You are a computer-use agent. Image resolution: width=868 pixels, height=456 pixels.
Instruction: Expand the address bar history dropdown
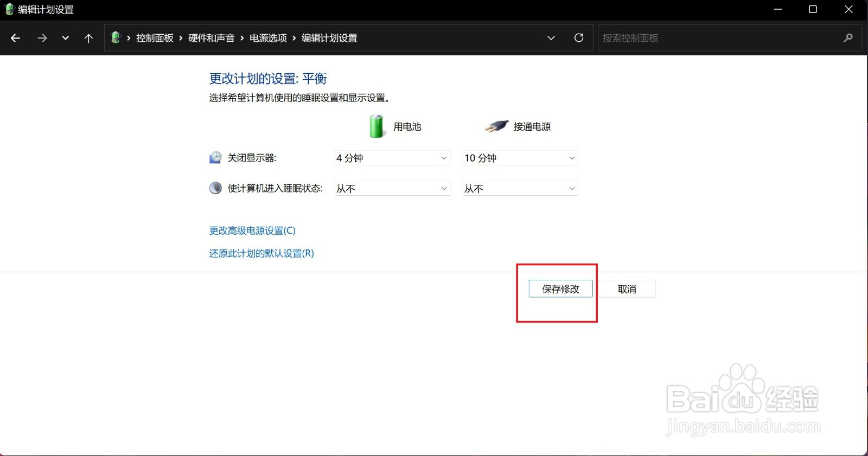click(x=551, y=38)
